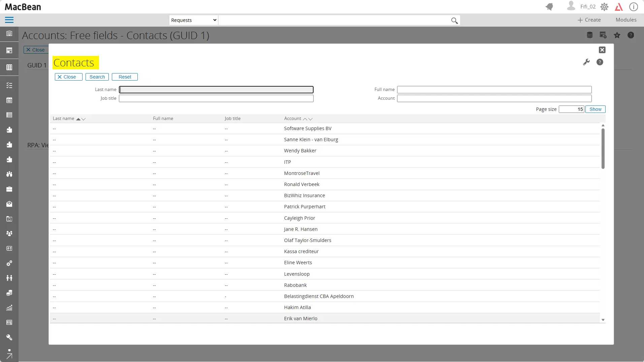Screen dimensions: 644x362
Task: Click the wrench customize icon in Contacts
Action: pyautogui.click(x=586, y=62)
